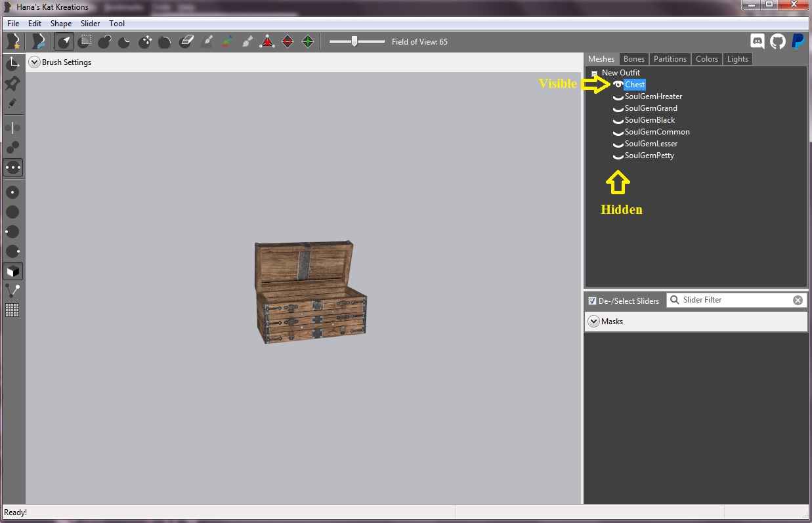Screen dimensions: 812x523
Task: Switch to the Lights tab
Action: click(x=738, y=59)
